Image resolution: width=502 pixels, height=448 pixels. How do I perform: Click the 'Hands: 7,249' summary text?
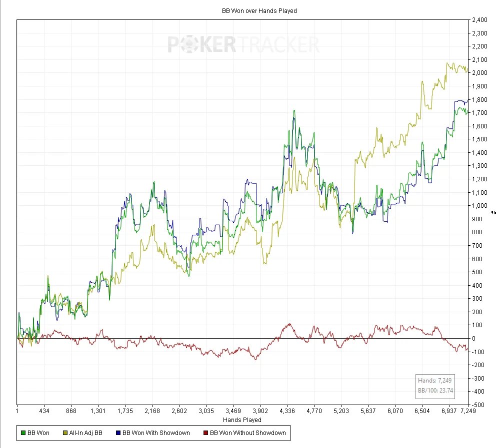coord(435,381)
